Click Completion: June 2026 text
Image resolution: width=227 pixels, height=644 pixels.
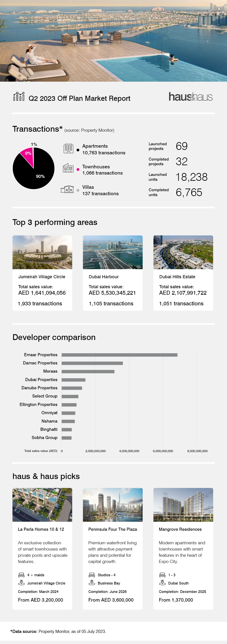click(107, 592)
